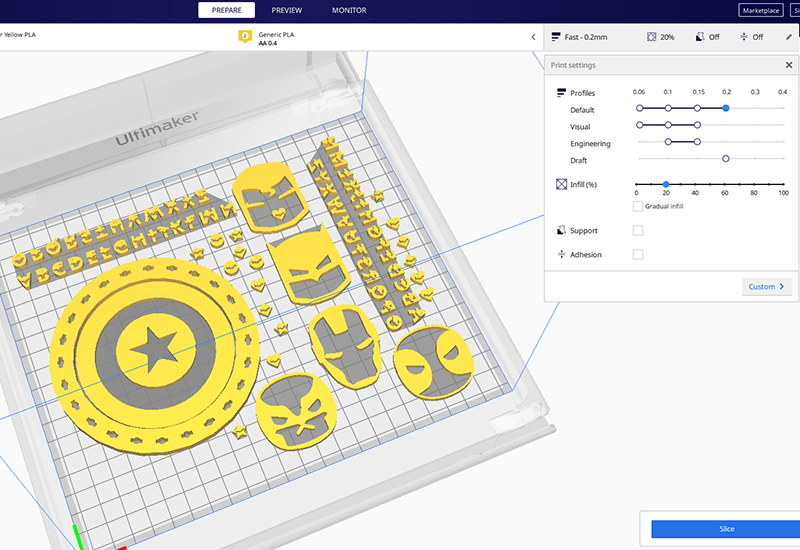Open the Marketplace
Screen dimensions: 800x550
pyautogui.click(x=761, y=10)
